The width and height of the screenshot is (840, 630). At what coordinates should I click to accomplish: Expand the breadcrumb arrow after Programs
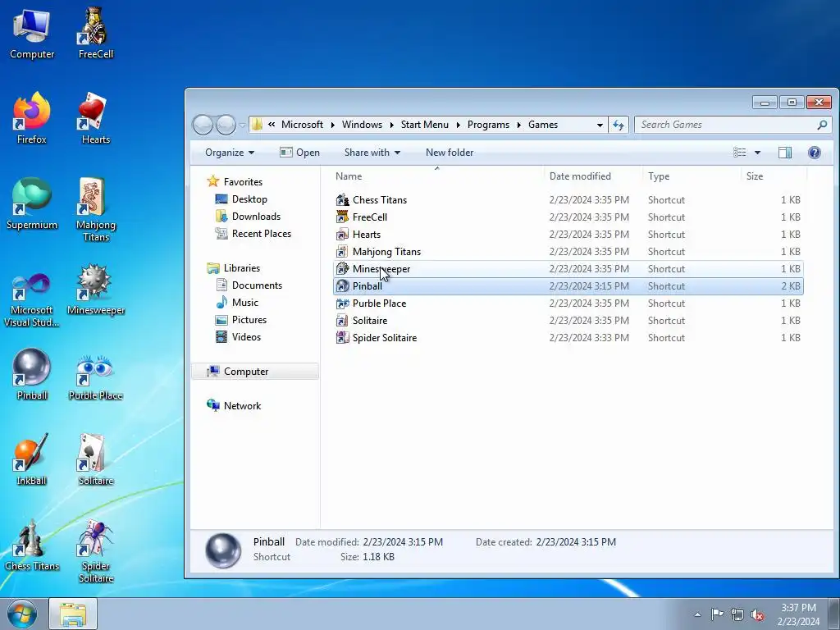point(518,125)
